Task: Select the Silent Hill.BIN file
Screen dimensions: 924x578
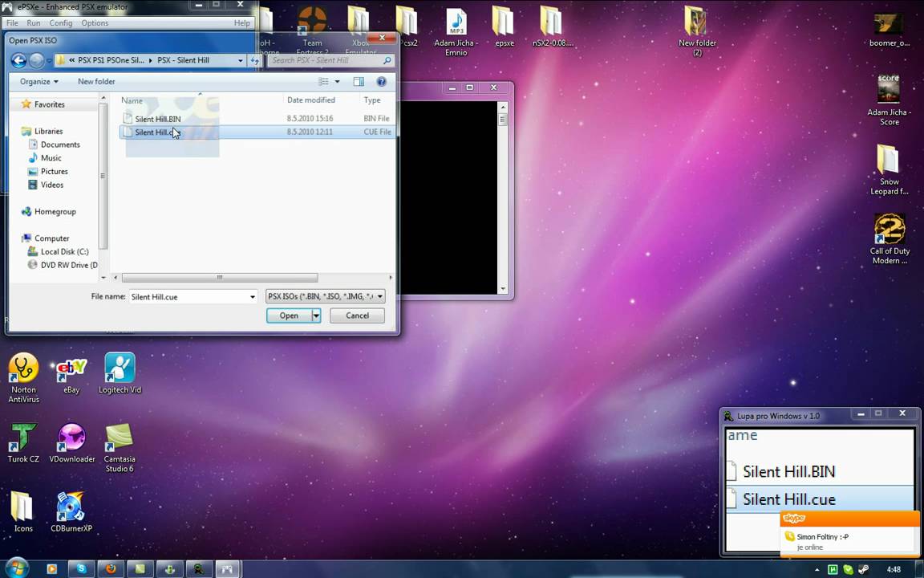Action: point(158,119)
